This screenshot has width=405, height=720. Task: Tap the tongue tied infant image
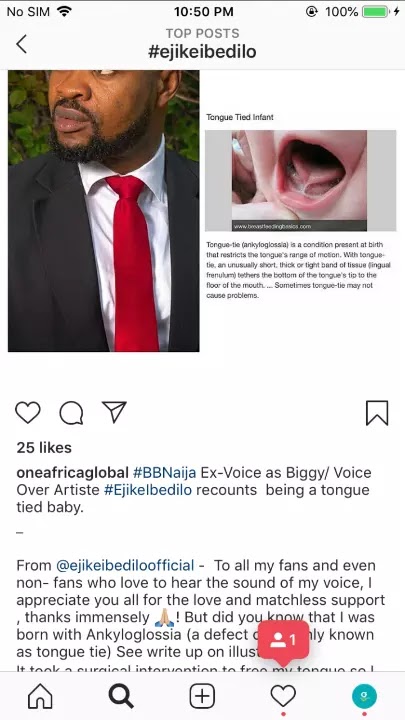300,180
